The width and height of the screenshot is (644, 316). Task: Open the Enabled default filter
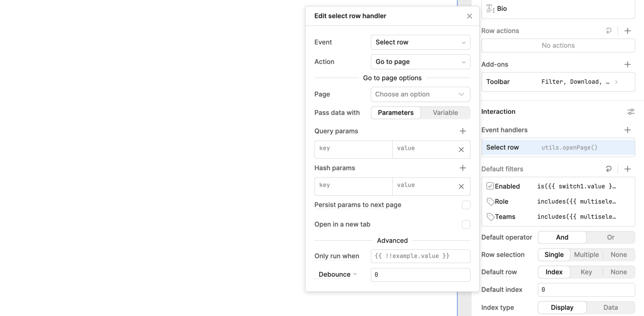[x=558, y=186]
